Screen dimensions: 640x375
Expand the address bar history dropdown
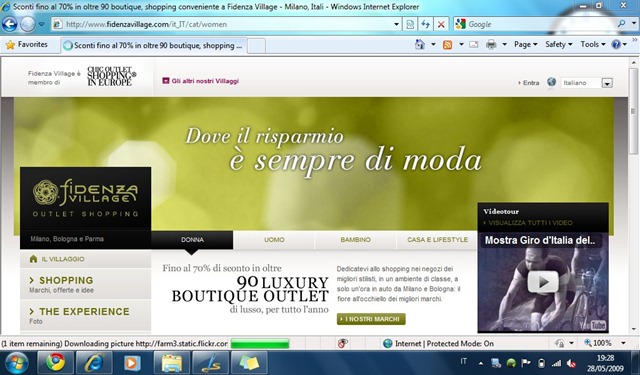point(396,24)
